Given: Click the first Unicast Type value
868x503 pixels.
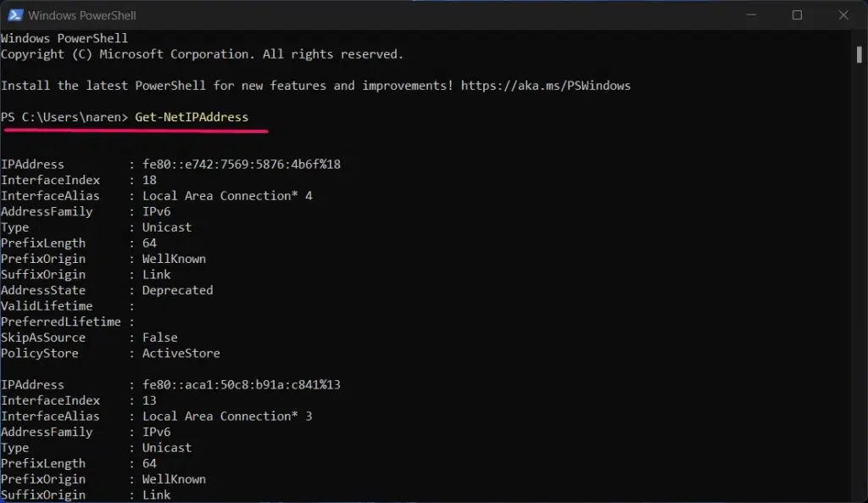Looking at the screenshot, I should click(x=167, y=227).
